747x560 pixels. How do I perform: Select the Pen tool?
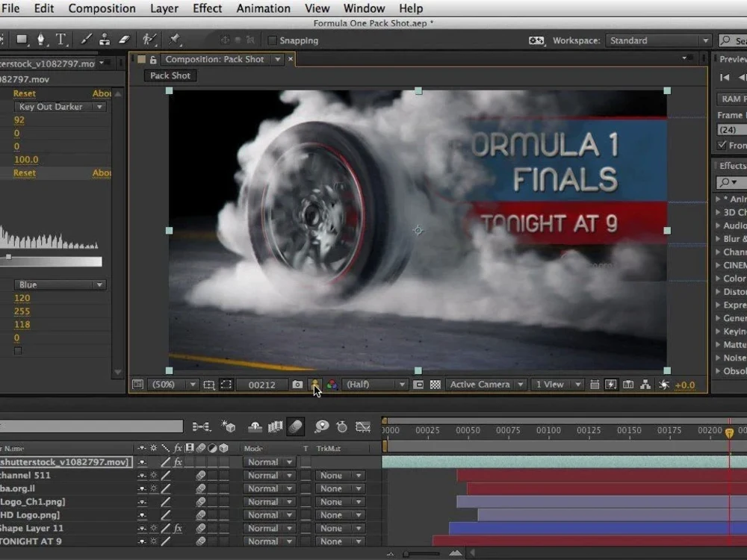click(x=41, y=40)
